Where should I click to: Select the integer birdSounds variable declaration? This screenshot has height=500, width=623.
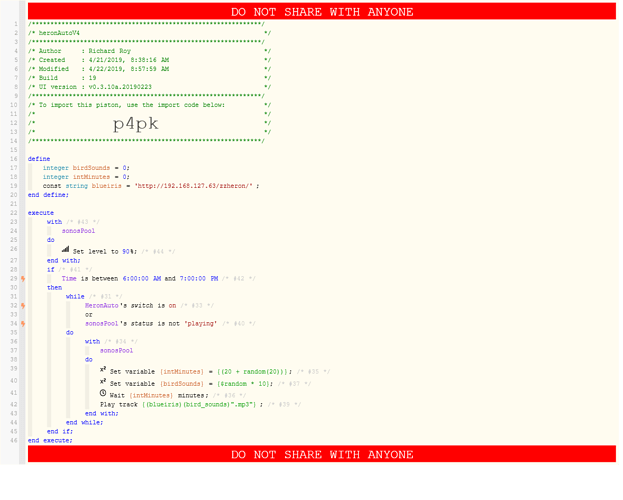tap(86, 168)
